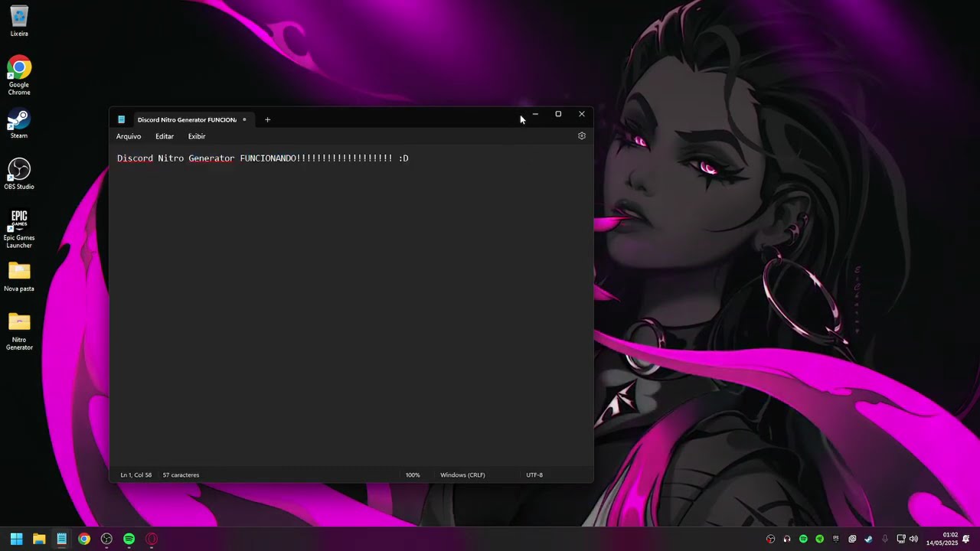
Task: Open the notifications bell
Action: click(x=966, y=539)
